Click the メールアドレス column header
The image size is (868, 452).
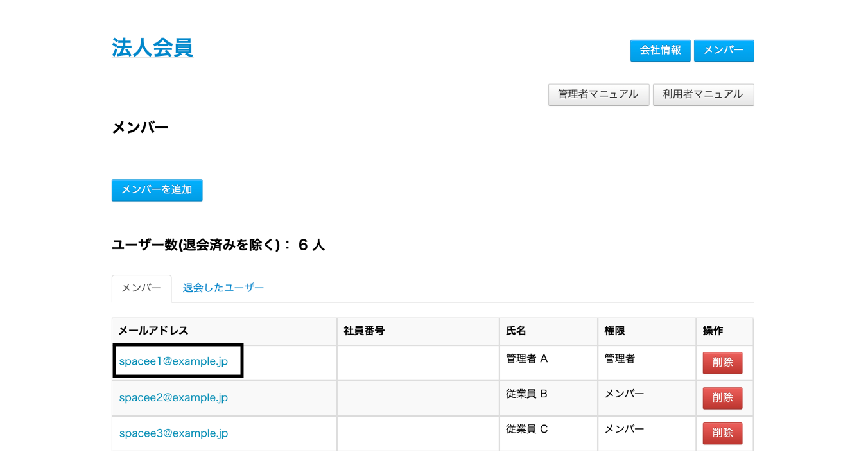(x=154, y=331)
